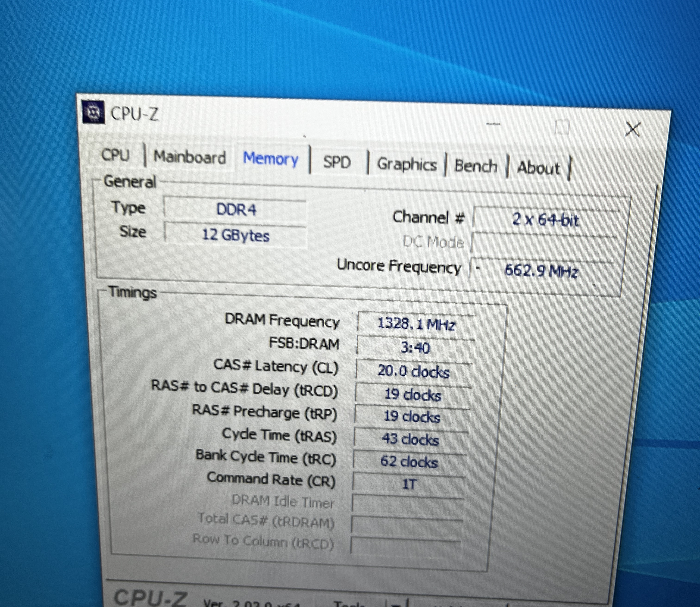The width and height of the screenshot is (700, 607).
Task: Click the disabled maximize button of CPU-Z
Action: (x=562, y=127)
